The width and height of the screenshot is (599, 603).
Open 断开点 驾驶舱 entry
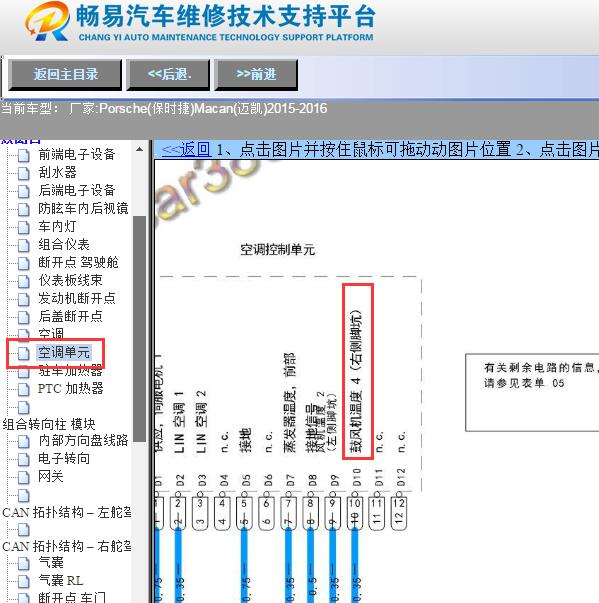point(78,263)
